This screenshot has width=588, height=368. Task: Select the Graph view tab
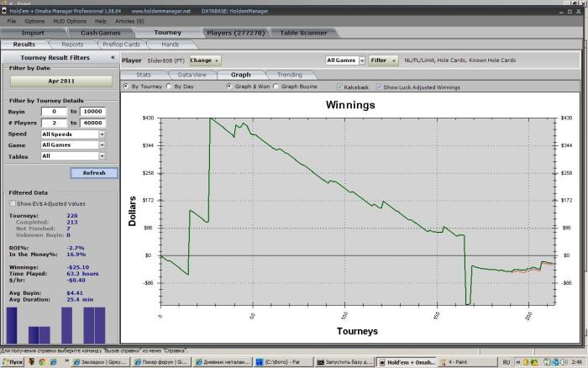click(241, 75)
